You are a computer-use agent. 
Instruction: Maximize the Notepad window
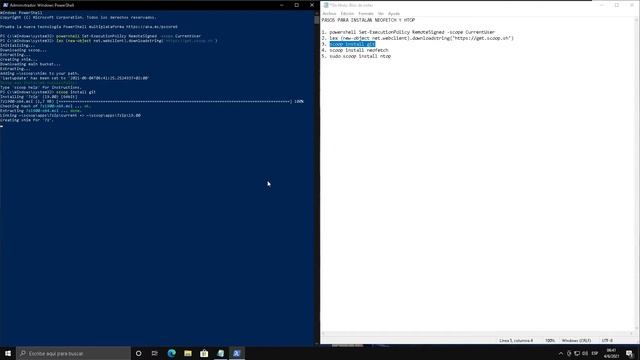click(x=617, y=5)
